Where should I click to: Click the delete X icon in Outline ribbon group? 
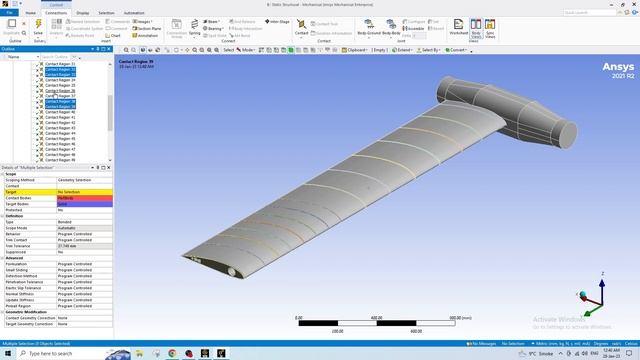tap(24, 24)
